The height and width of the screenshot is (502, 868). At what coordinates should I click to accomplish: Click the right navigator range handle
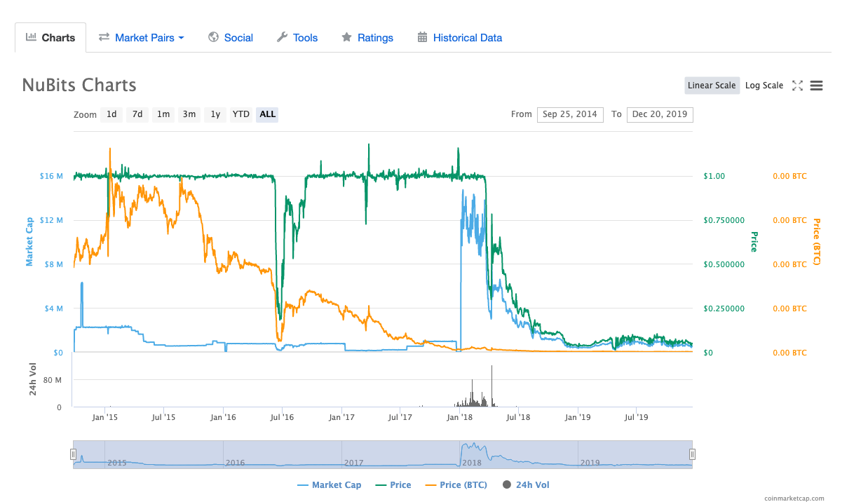pyautogui.click(x=692, y=454)
